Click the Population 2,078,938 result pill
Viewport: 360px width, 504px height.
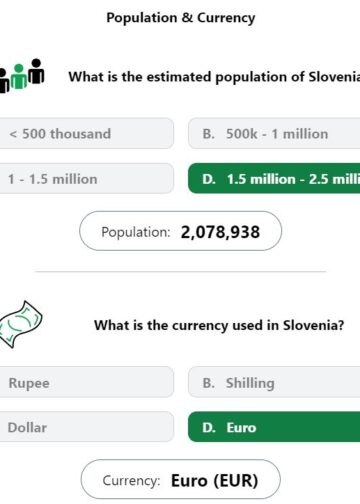point(180,231)
